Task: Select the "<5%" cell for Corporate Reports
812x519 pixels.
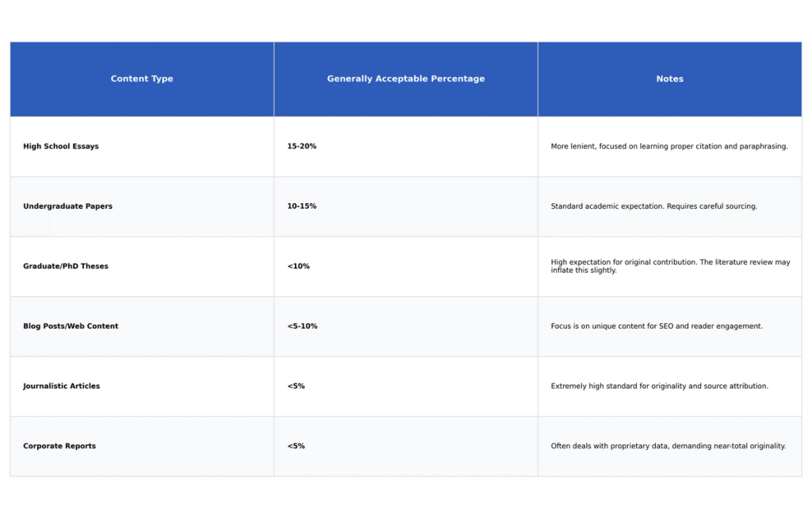Action: tap(406, 446)
